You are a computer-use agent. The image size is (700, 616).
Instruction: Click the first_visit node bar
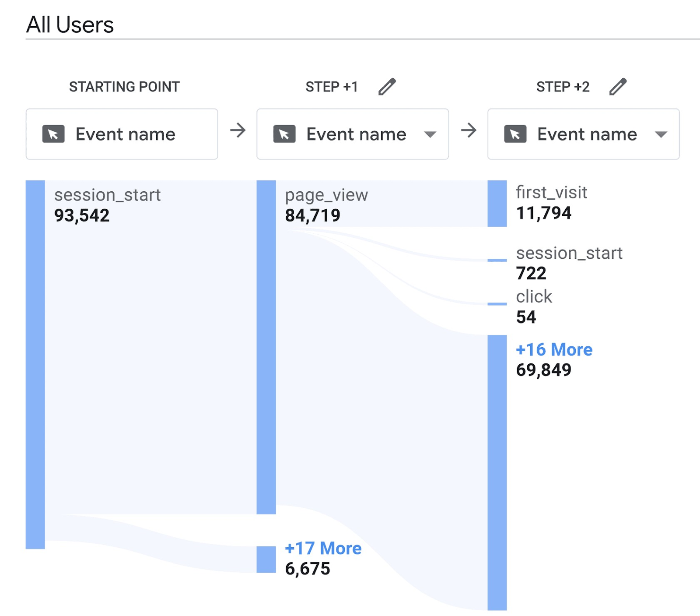(497, 204)
